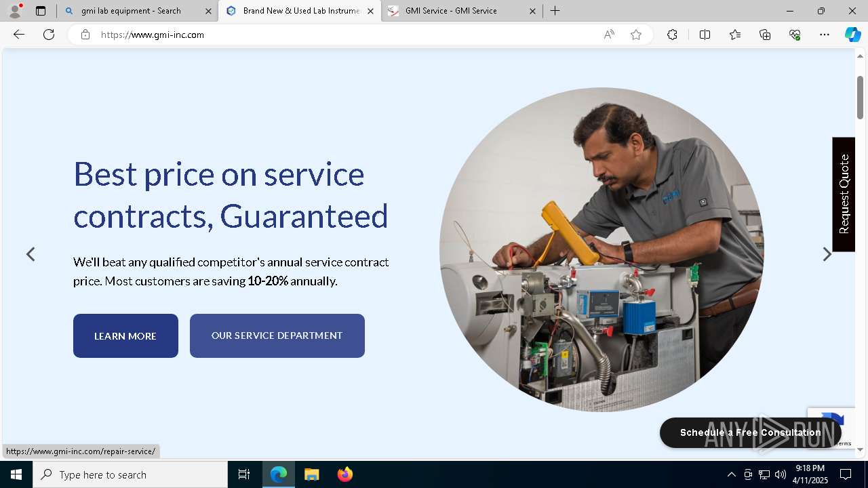Open Settings and more ellipsis menu
This screenshot has width=868, height=488.
point(825,35)
